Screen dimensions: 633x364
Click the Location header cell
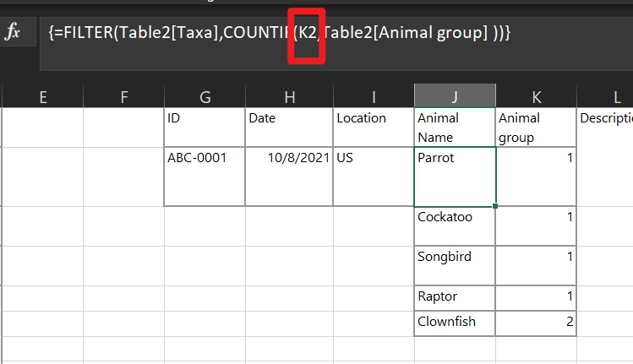coord(374,128)
